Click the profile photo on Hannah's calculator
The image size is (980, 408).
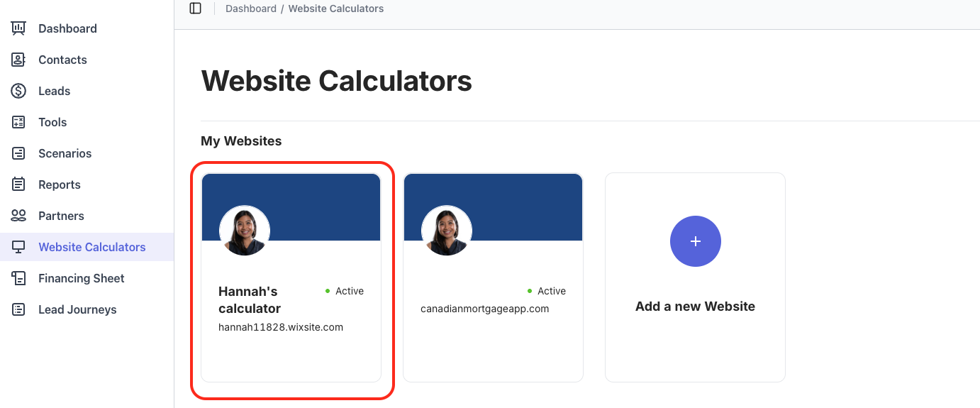pos(245,231)
